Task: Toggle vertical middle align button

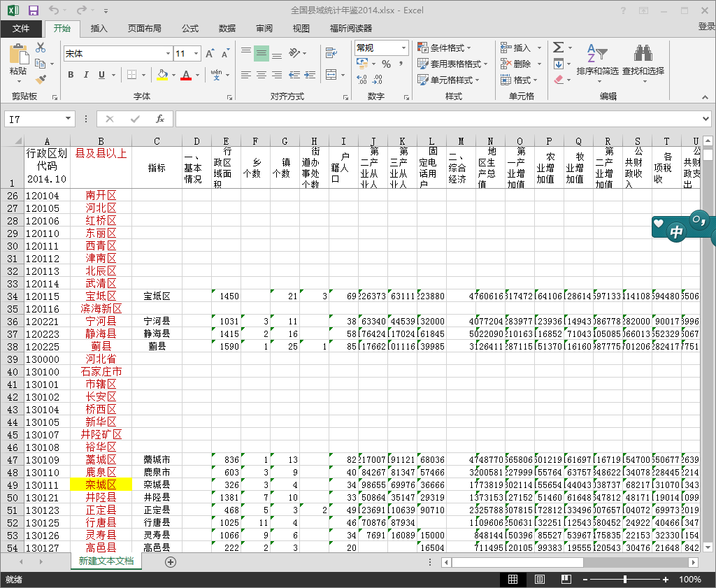Action: coord(261,53)
